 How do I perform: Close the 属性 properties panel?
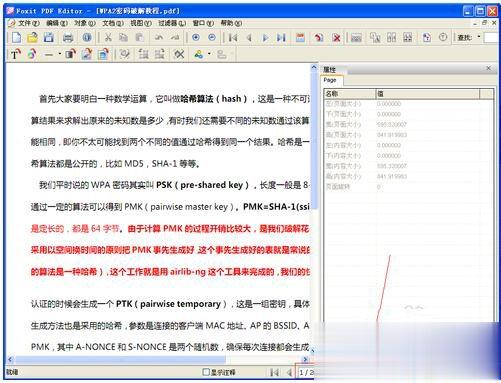tap(488, 68)
